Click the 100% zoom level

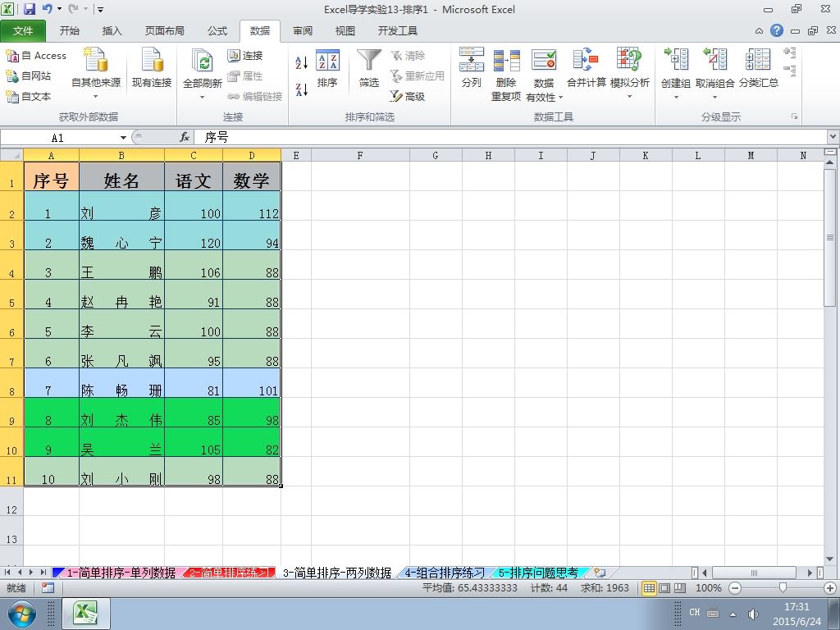[x=708, y=587]
